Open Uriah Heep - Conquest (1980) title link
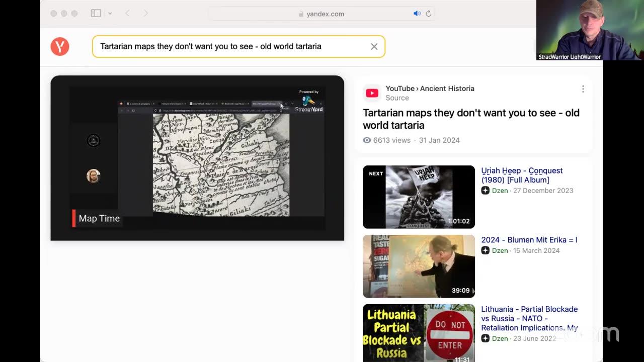Screen dimensions: 644x362 [522, 175]
